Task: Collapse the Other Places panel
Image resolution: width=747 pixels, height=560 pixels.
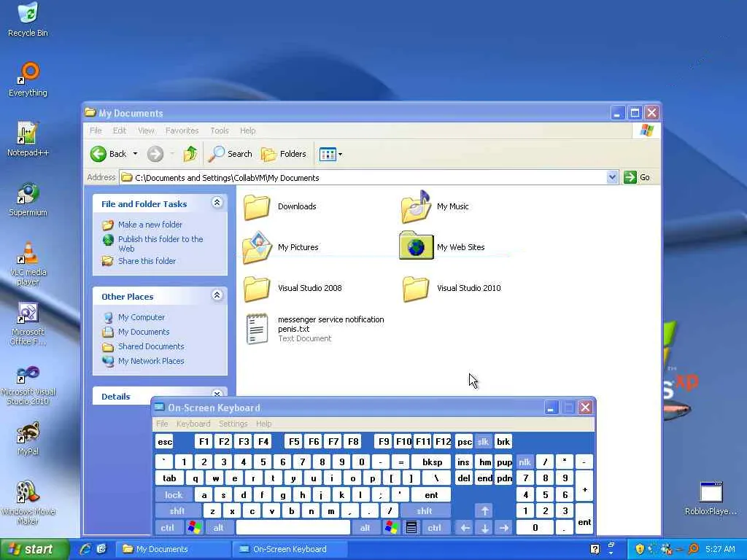Action: pos(217,295)
